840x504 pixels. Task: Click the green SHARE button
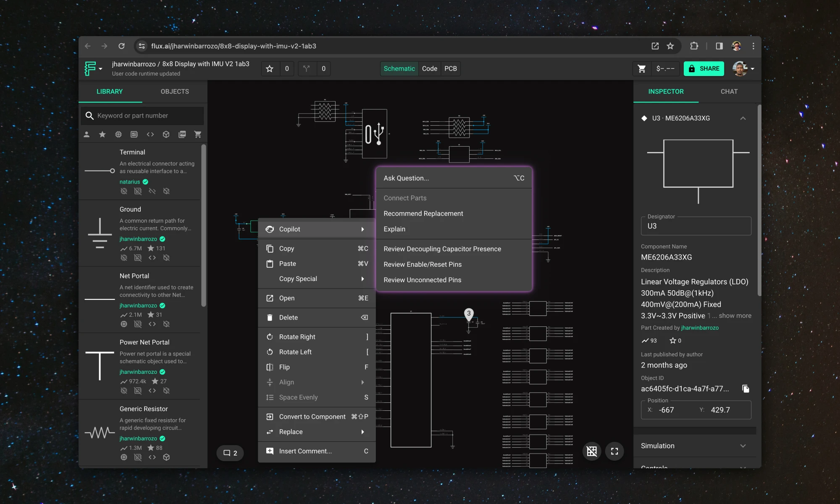[x=703, y=68]
